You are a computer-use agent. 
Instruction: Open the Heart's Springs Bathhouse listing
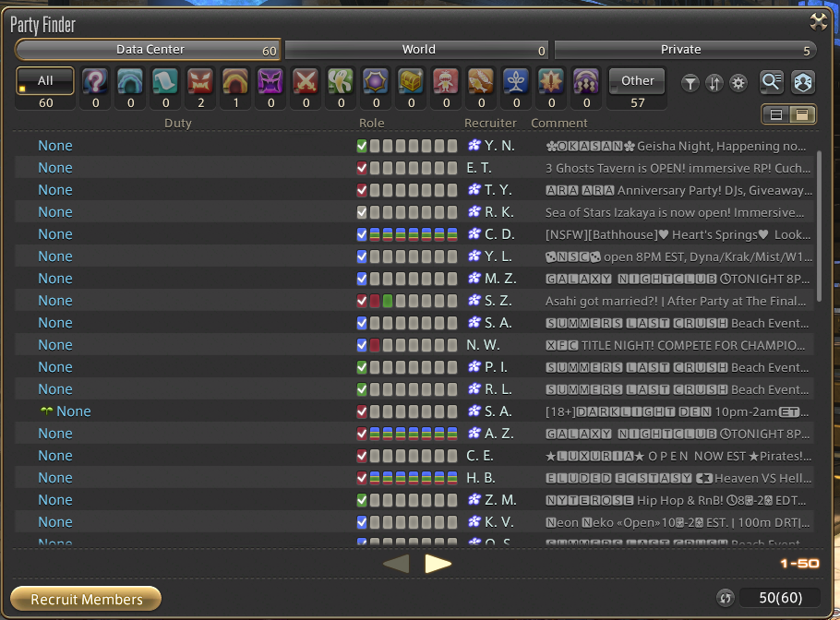pos(414,234)
